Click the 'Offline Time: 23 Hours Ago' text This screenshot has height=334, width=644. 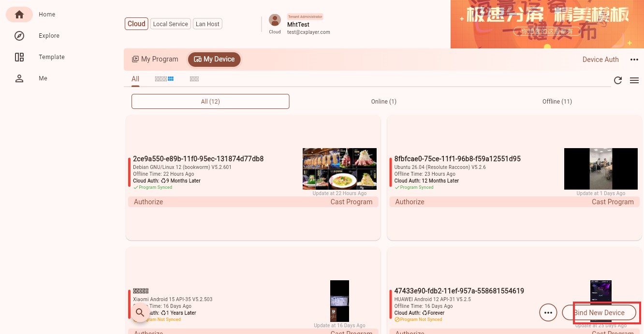pos(424,174)
